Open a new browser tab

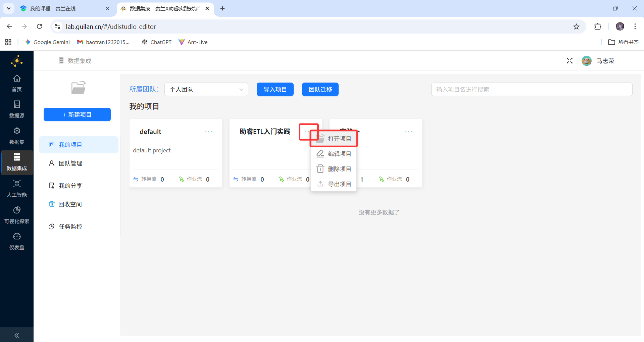pyautogui.click(x=222, y=8)
